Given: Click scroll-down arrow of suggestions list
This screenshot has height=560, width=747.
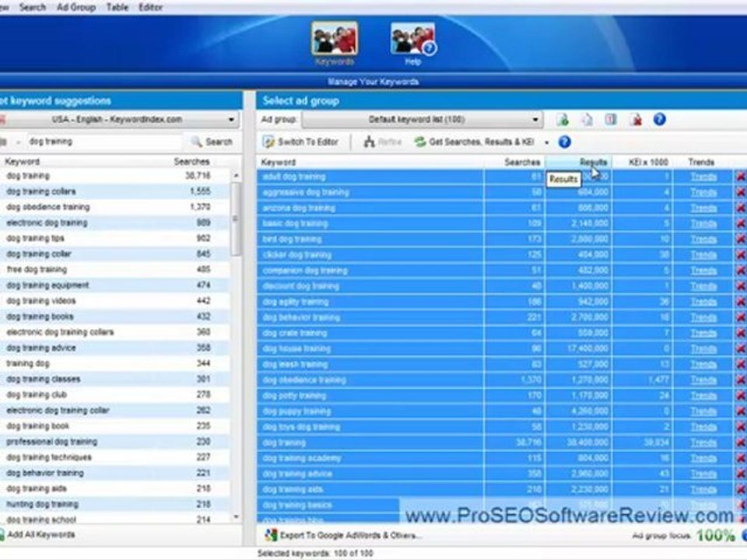Looking at the screenshot, I should click(237, 517).
